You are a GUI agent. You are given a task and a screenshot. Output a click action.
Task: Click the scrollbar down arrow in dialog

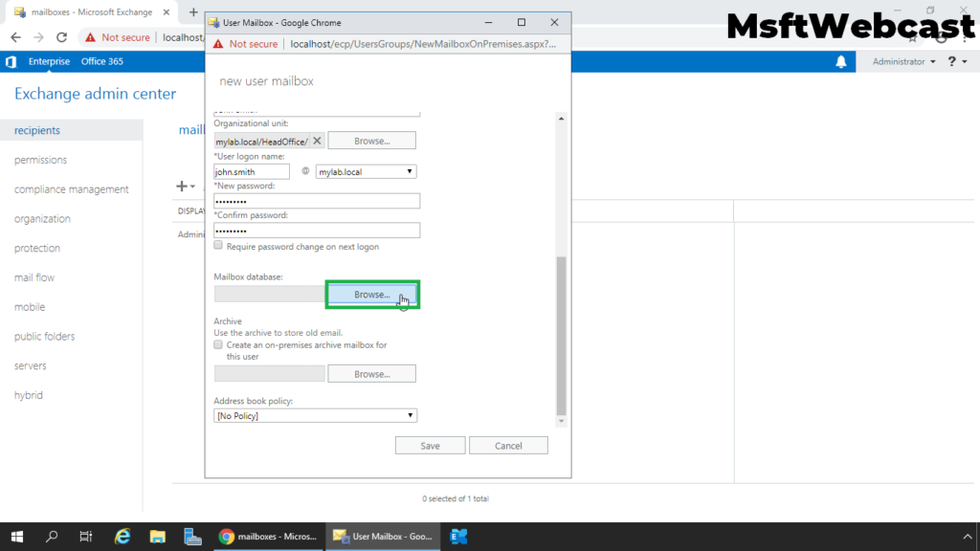click(561, 421)
